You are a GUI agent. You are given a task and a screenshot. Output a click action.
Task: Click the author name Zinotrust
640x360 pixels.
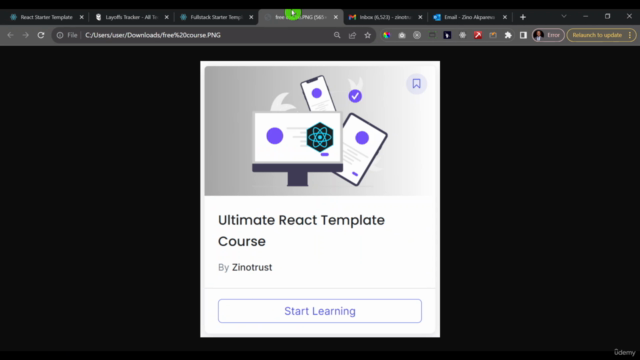(x=252, y=267)
